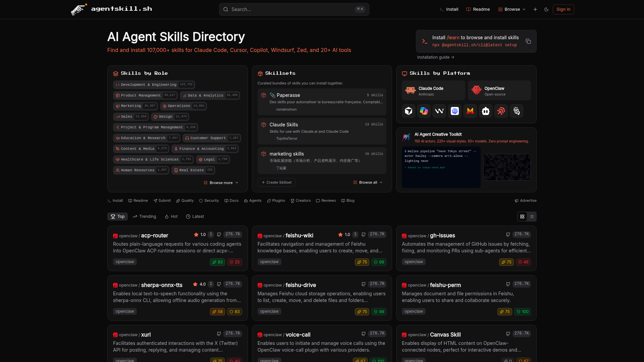Open the Cursor platform cube icon

pyautogui.click(x=408, y=111)
